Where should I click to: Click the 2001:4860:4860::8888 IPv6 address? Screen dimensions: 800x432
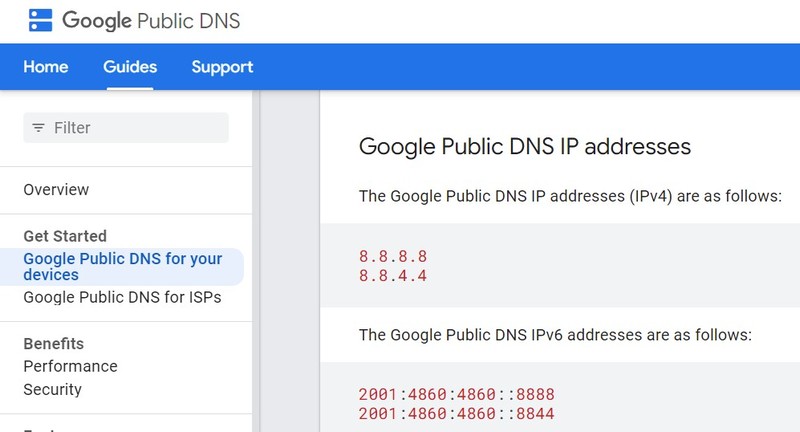point(456,394)
